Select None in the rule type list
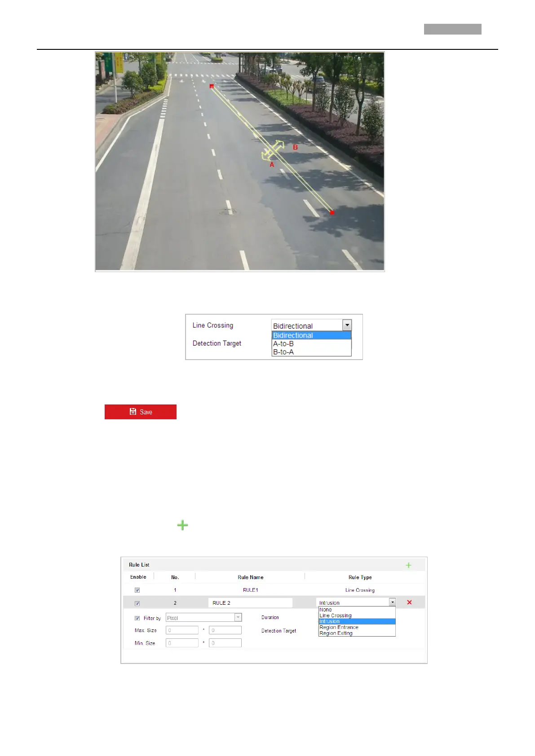 tap(357, 610)
